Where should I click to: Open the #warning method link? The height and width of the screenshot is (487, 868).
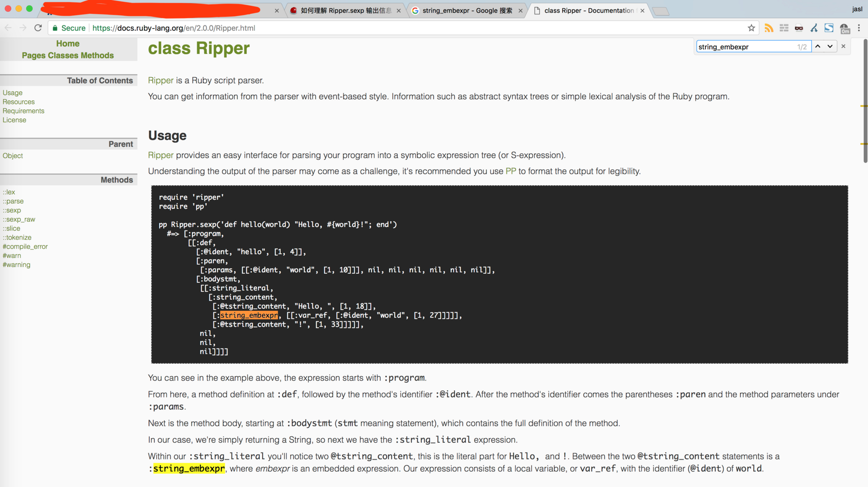17,264
